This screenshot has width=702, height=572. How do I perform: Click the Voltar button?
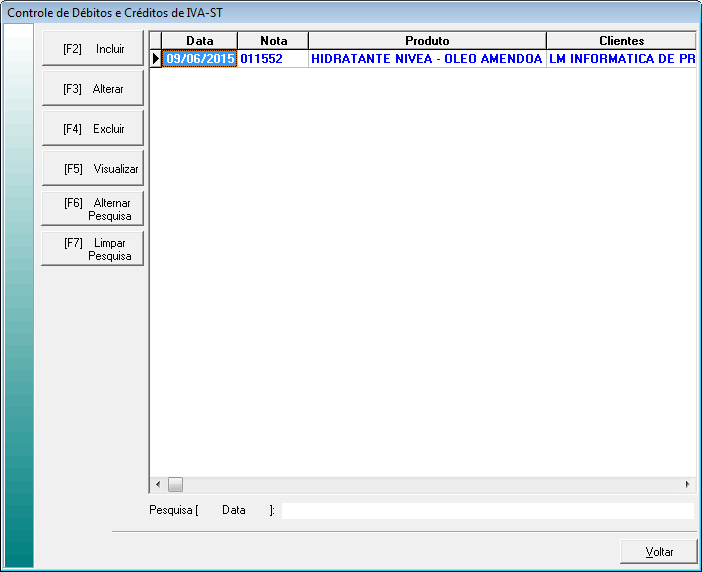(x=658, y=552)
